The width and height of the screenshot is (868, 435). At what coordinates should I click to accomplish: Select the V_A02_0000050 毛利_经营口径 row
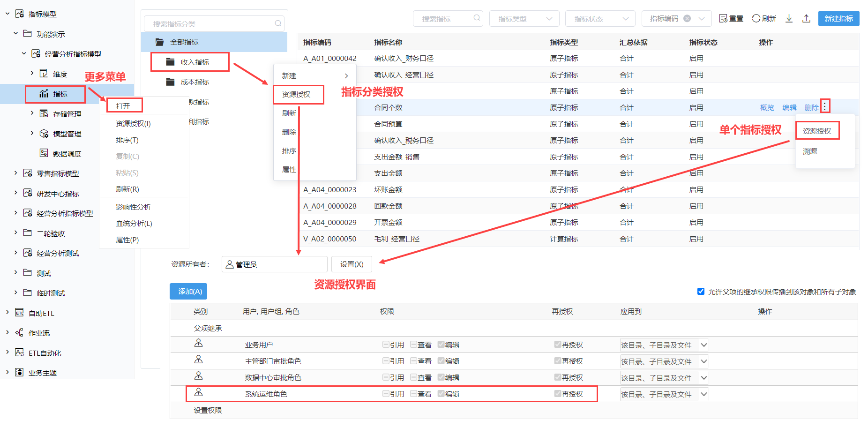coord(578,239)
